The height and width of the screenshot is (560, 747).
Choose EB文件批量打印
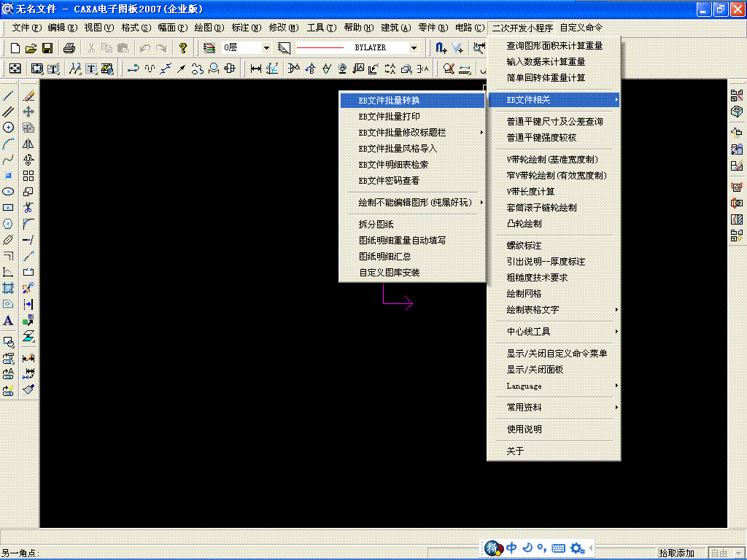[x=413, y=116]
